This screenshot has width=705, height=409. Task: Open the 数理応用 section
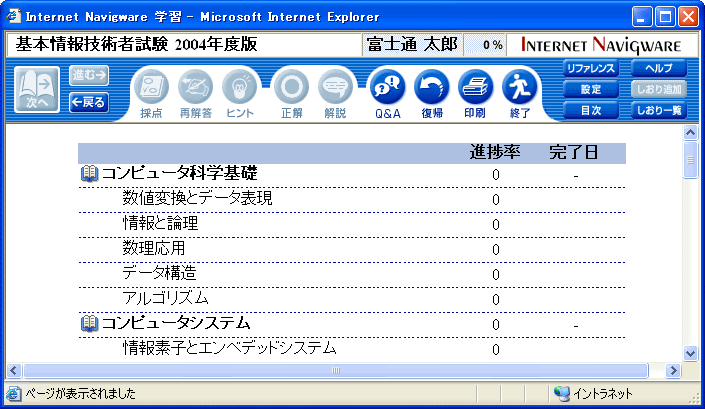[x=154, y=248]
